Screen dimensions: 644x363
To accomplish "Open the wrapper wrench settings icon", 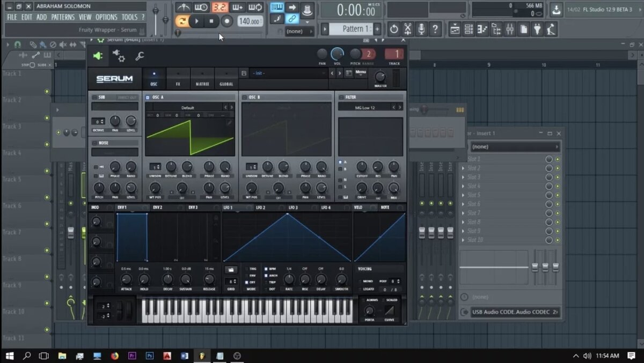I will click(x=140, y=56).
